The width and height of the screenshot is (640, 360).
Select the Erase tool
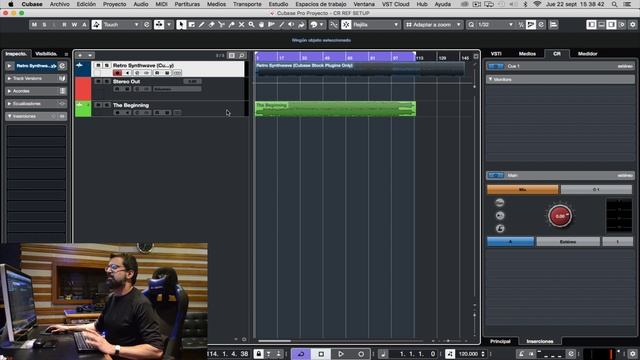click(x=211, y=24)
